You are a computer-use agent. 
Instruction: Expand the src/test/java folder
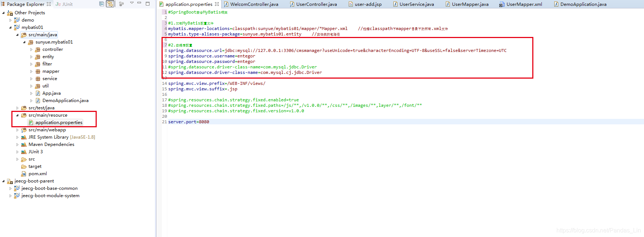click(18, 108)
